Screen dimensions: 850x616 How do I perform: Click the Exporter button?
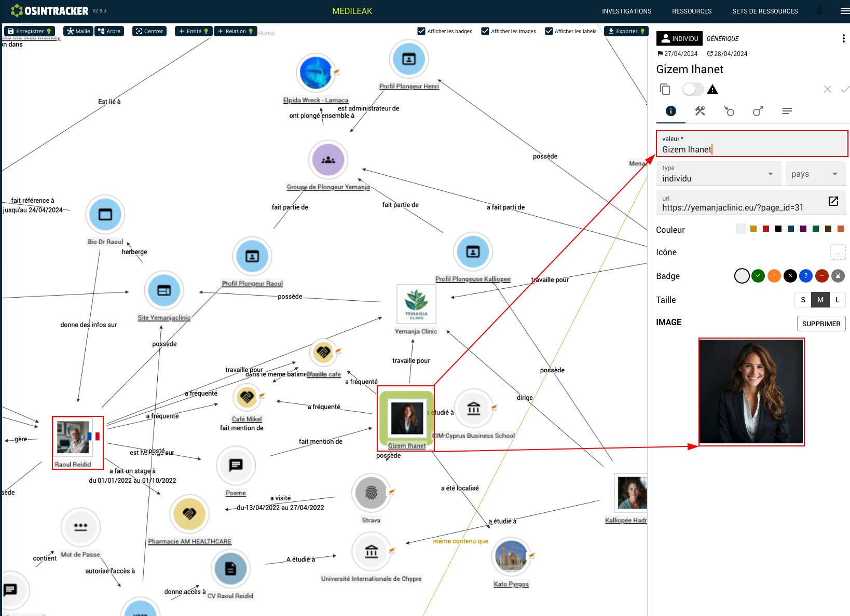point(626,31)
